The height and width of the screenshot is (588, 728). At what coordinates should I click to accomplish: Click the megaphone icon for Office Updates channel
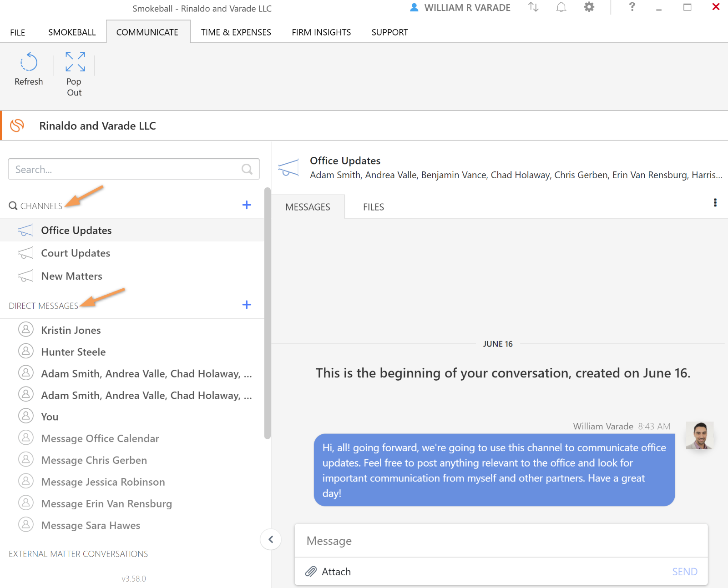coord(25,231)
